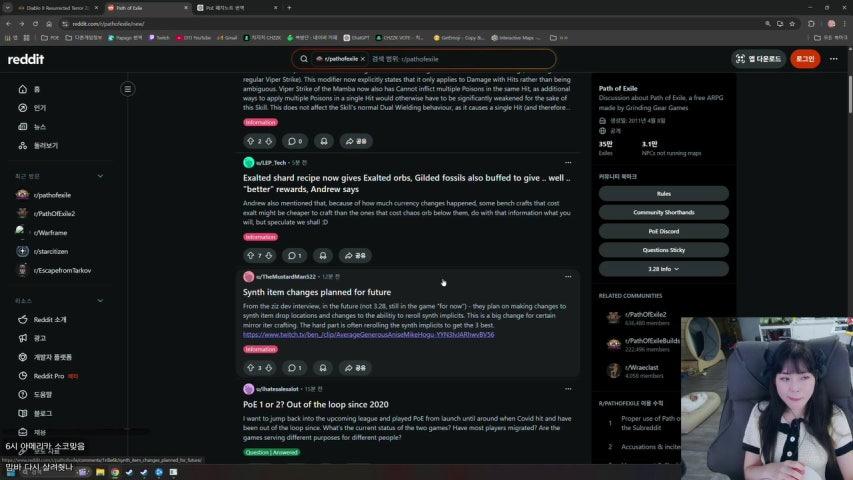This screenshot has width=853, height=480.
Task: Click the page vertical scrollbar thumb
Action: [850, 94]
